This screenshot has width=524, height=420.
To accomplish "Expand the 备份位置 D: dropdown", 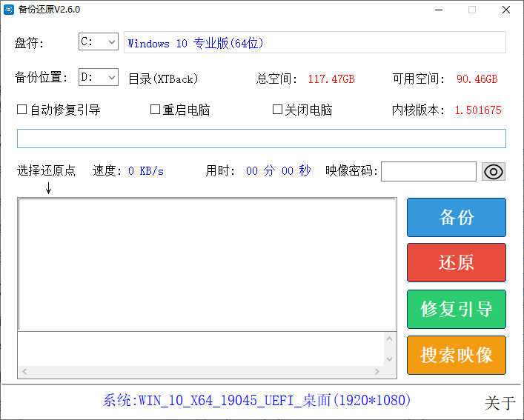I will click(98, 77).
